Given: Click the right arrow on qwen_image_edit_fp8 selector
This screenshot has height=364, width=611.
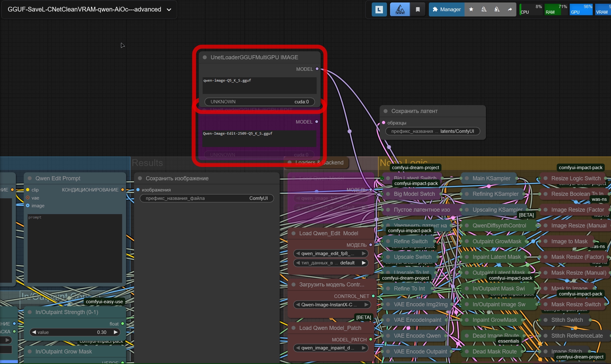Looking at the screenshot, I should pyautogui.click(x=363, y=254).
